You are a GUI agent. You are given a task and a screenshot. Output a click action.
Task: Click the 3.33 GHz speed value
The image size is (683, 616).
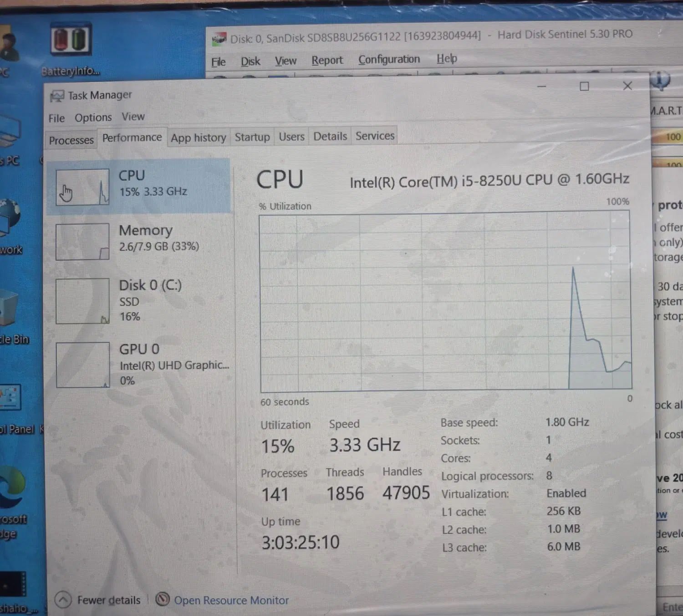coord(365,445)
